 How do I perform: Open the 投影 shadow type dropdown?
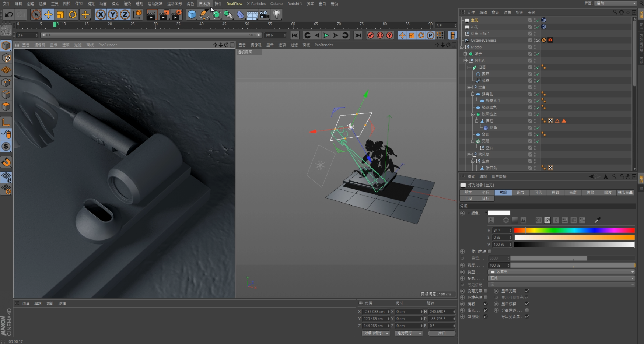pos(561,278)
